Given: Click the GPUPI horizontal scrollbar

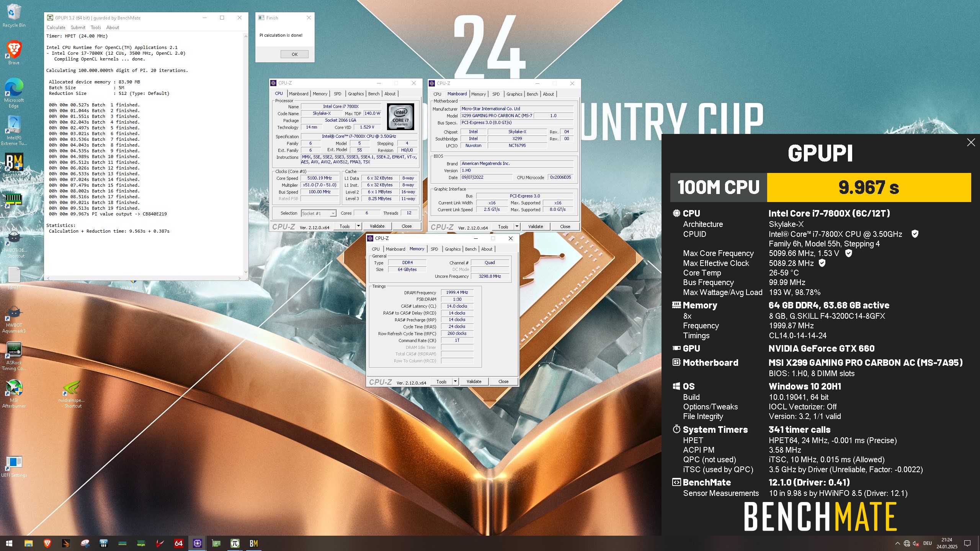Looking at the screenshot, I should coord(144,278).
